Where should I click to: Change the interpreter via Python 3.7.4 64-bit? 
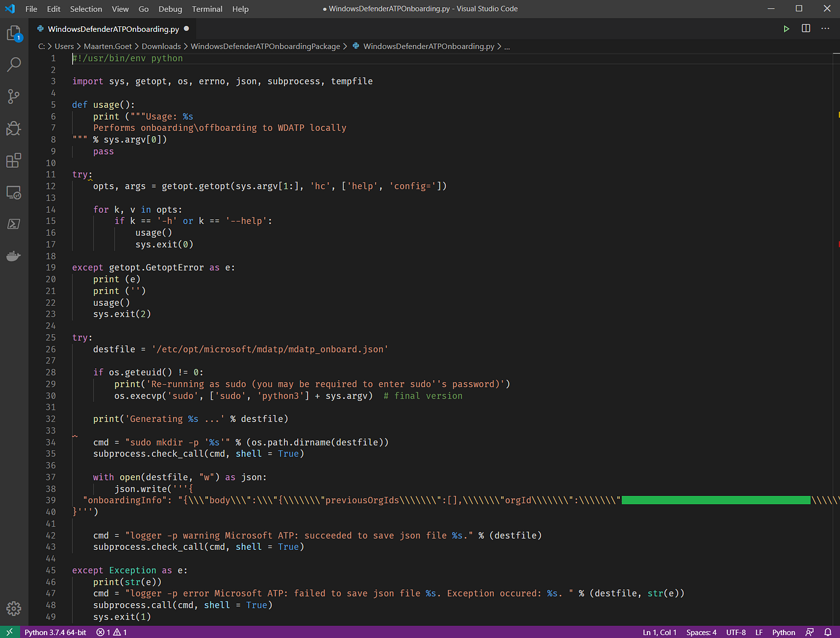pos(55,632)
